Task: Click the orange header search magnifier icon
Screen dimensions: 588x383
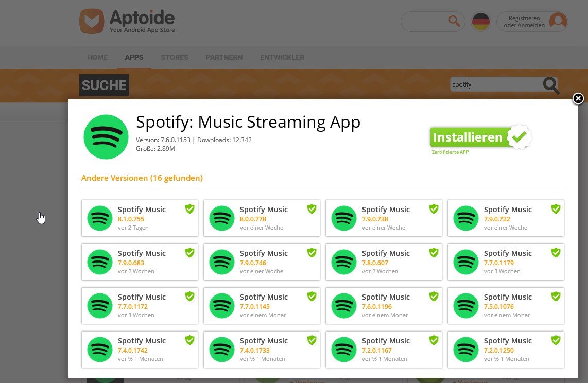Action: (454, 21)
